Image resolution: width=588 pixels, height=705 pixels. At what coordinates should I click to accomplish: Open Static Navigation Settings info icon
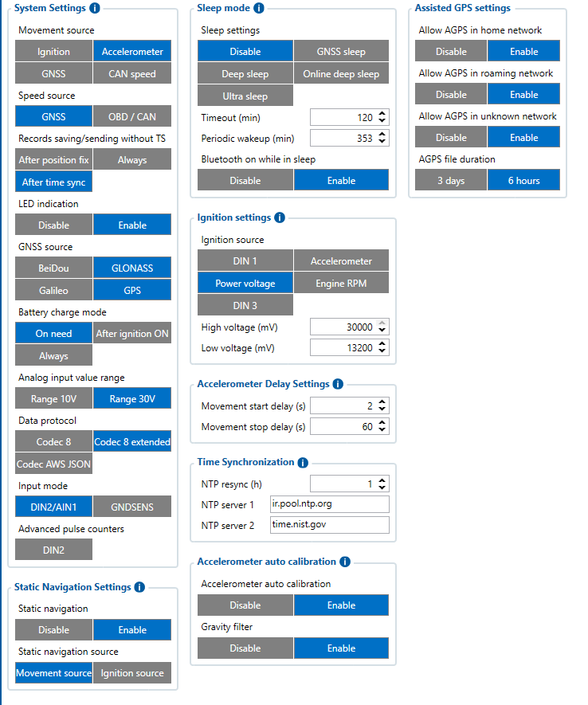[x=139, y=587]
